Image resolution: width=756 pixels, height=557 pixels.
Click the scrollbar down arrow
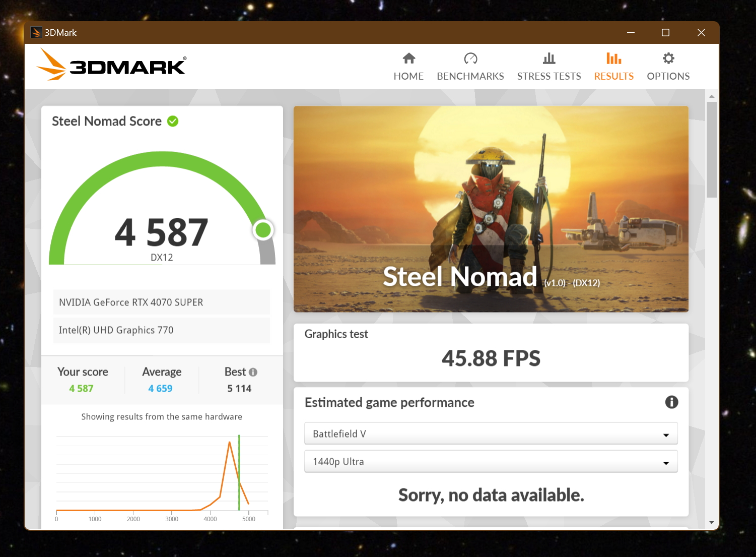712,523
